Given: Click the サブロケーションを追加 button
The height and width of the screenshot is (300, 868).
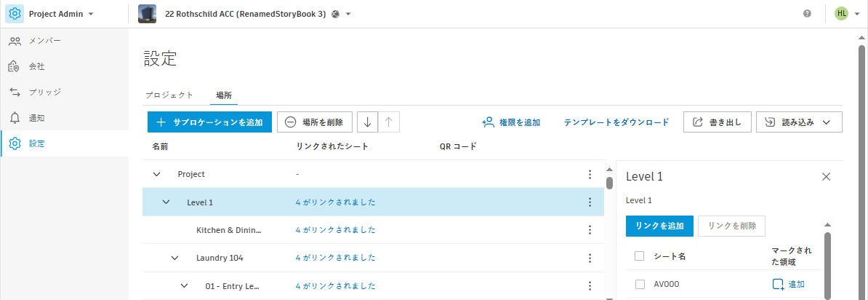Looking at the screenshot, I should coord(209,122).
